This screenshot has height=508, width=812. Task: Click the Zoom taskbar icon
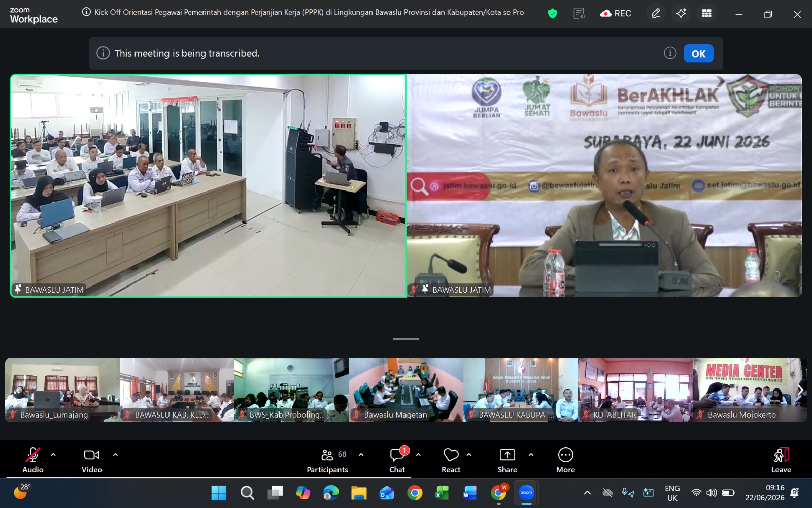(527, 493)
